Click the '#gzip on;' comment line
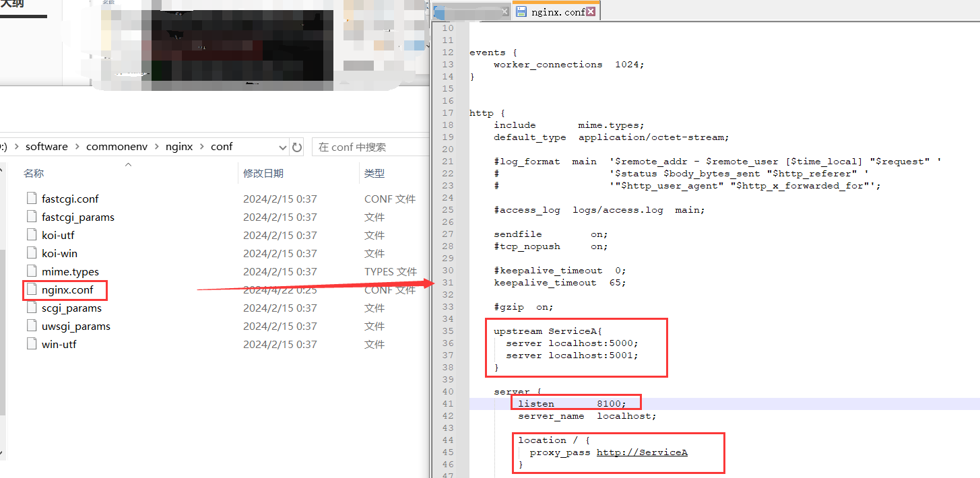Screen dimensions: 980x478 (x=523, y=307)
